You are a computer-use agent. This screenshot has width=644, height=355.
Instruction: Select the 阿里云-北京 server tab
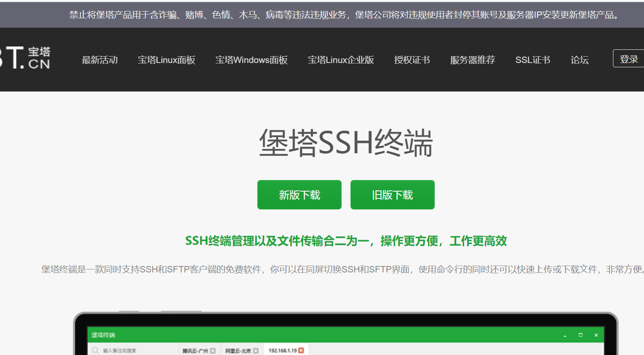coord(238,349)
